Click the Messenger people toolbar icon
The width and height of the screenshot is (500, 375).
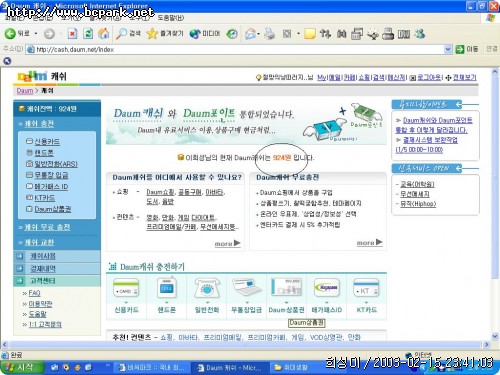[420, 33]
